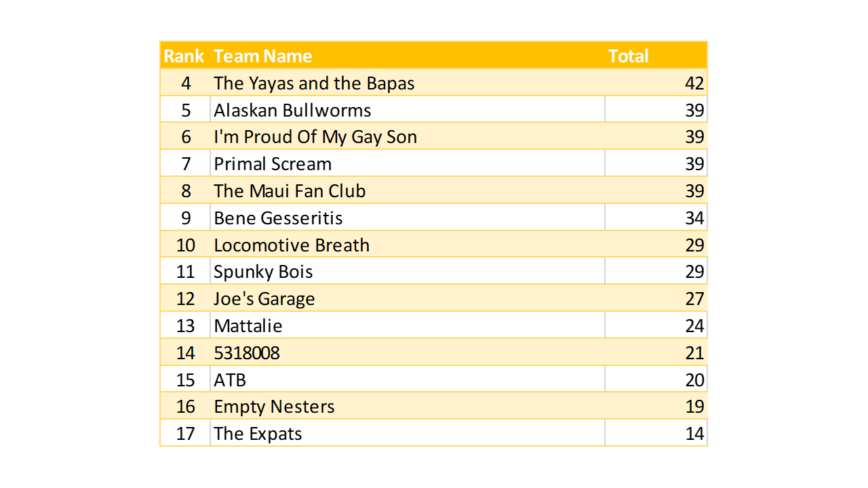868x488 pixels.
Task: Click the total score 42 cell
Action: [x=694, y=83]
